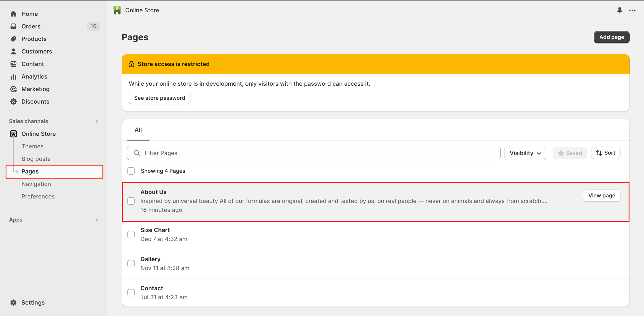Click See store password button
Image resolution: width=644 pixels, height=316 pixels.
pyautogui.click(x=159, y=98)
